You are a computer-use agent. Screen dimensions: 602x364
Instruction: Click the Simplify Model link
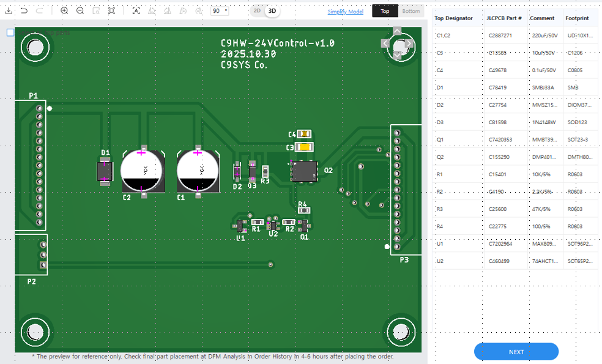tap(345, 12)
